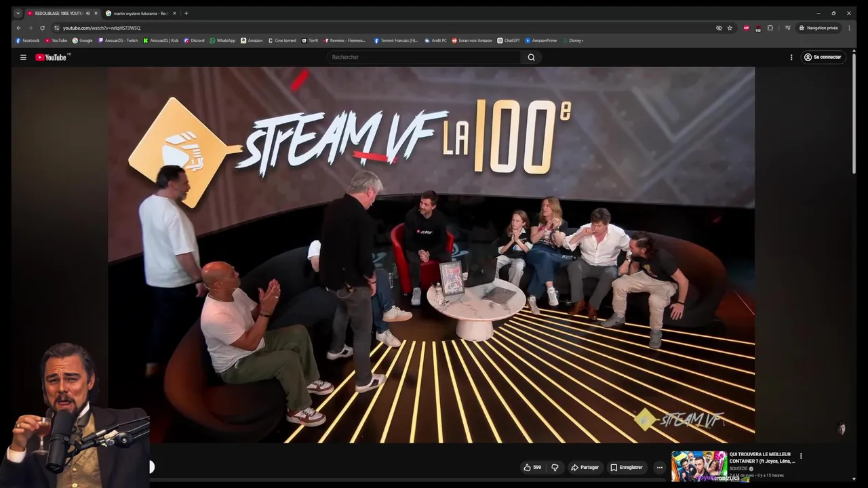Open the ChatGPT bookmark
This screenshot has width=868, height=488.
click(x=509, y=41)
